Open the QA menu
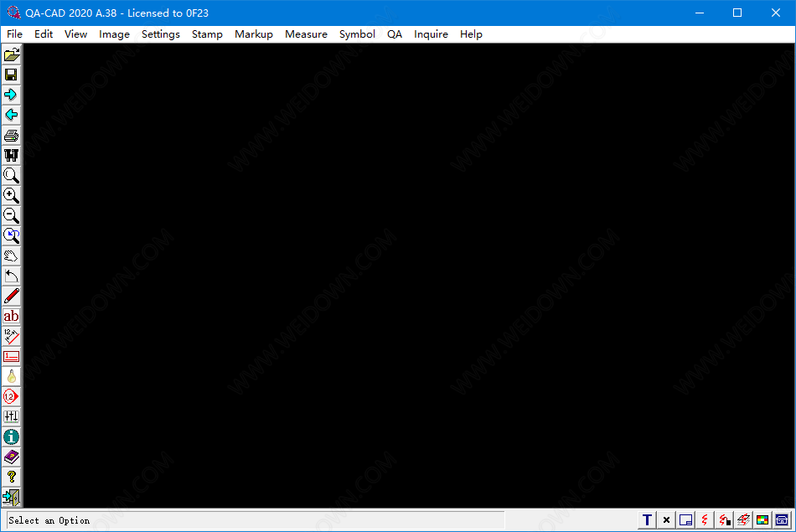796x532 pixels. click(x=395, y=34)
